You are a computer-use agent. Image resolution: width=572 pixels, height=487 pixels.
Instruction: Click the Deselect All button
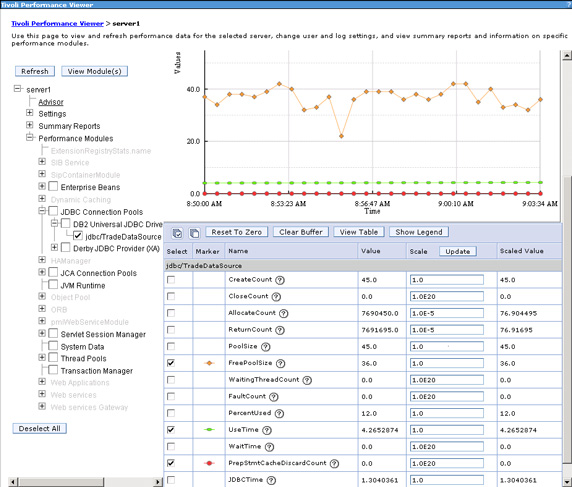39,428
